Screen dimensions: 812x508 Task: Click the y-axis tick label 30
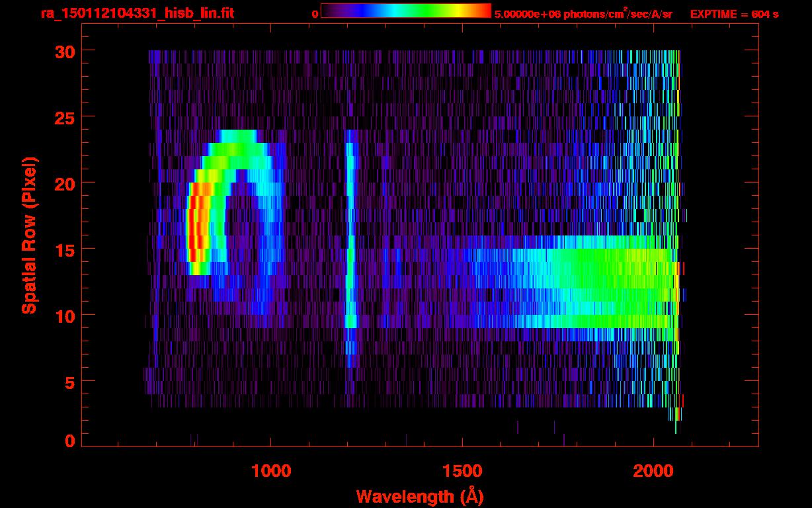tap(64, 51)
